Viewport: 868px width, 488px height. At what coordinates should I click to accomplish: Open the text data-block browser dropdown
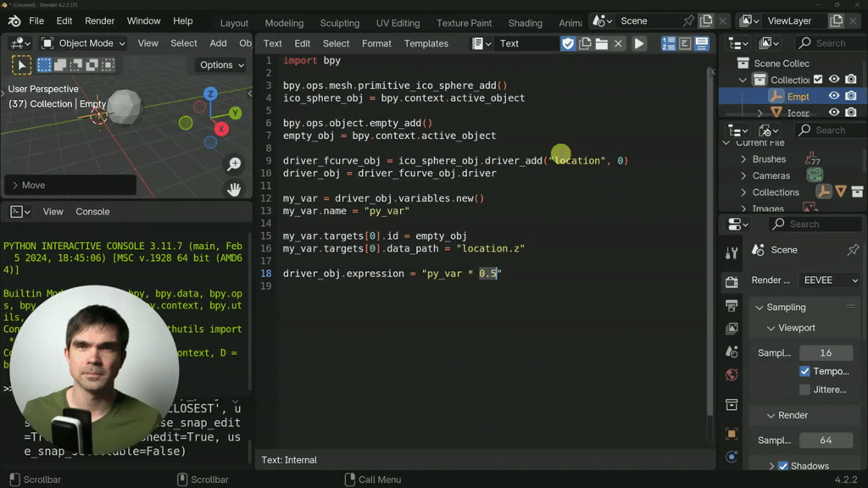[481, 43]
